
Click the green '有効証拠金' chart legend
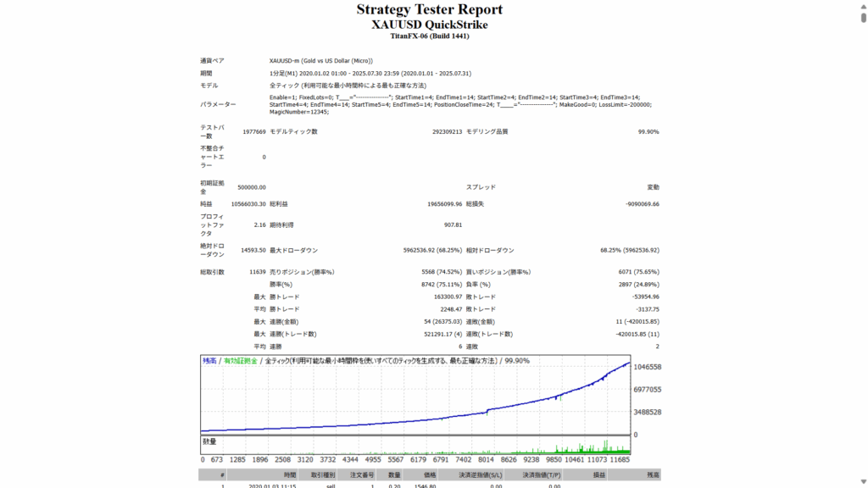[240, 361]
